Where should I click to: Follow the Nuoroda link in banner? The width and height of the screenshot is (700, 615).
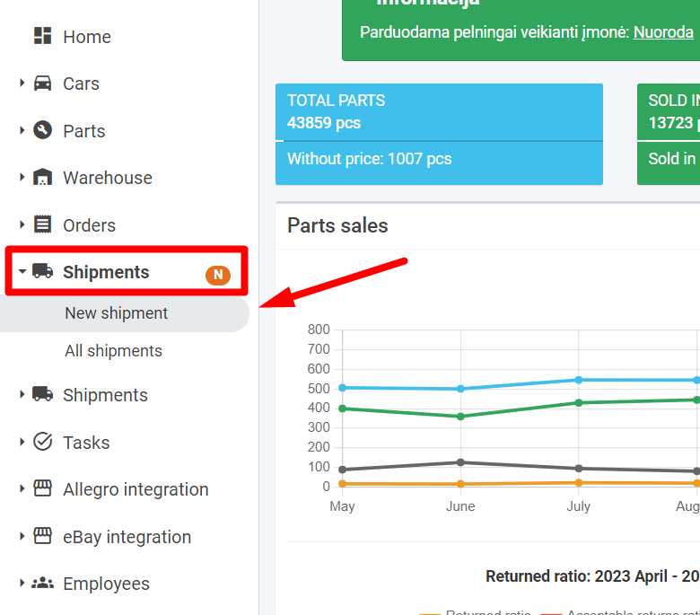[663, 32]
